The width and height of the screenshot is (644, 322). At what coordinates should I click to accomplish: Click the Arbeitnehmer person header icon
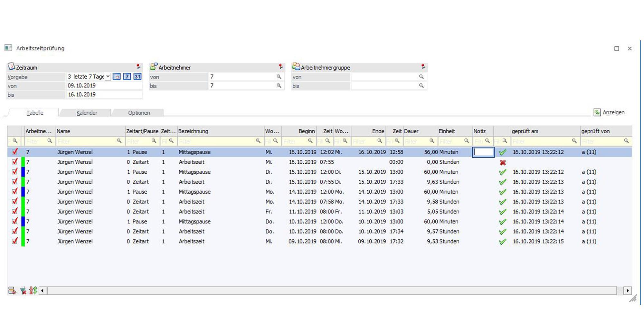point(154,66)
